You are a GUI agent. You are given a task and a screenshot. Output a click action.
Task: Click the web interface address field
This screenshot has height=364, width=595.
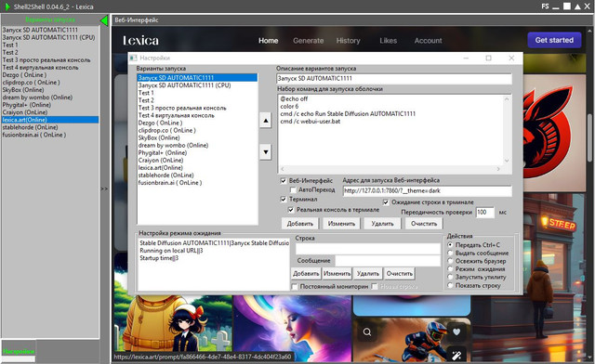pyautogui.click(x=428, y=190)
